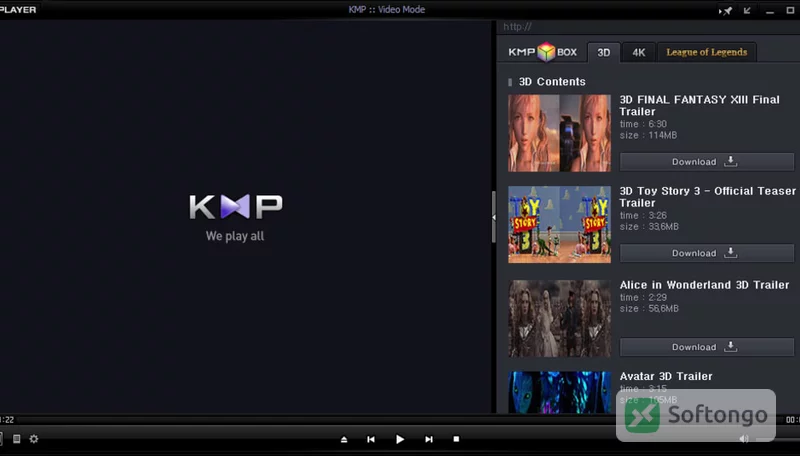Click the KMP logo in video area
Screen dimensions: 800x456
(x=236, y=207)
